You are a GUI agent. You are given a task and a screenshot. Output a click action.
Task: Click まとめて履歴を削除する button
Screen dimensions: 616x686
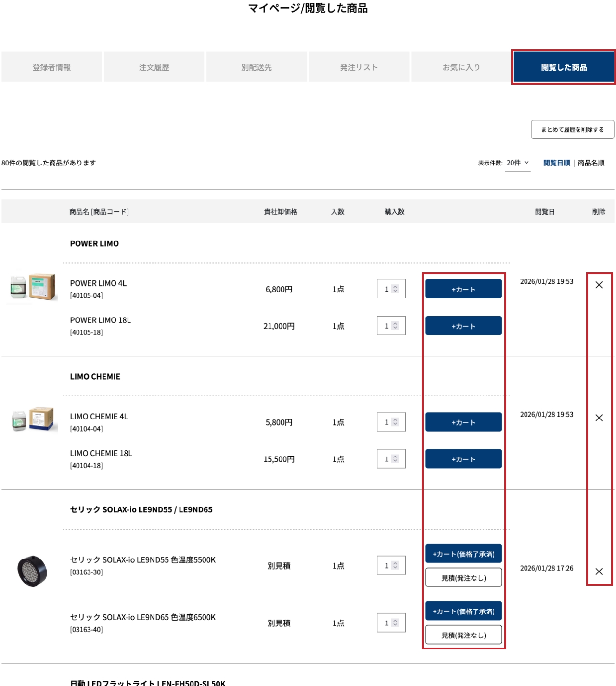(x=572, y=129)
